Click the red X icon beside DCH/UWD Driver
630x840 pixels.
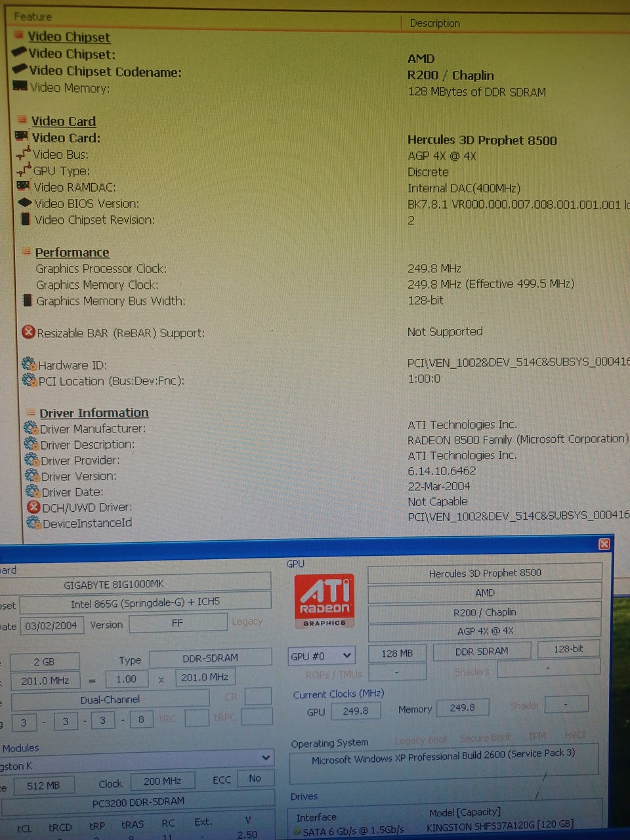(33, 507)
